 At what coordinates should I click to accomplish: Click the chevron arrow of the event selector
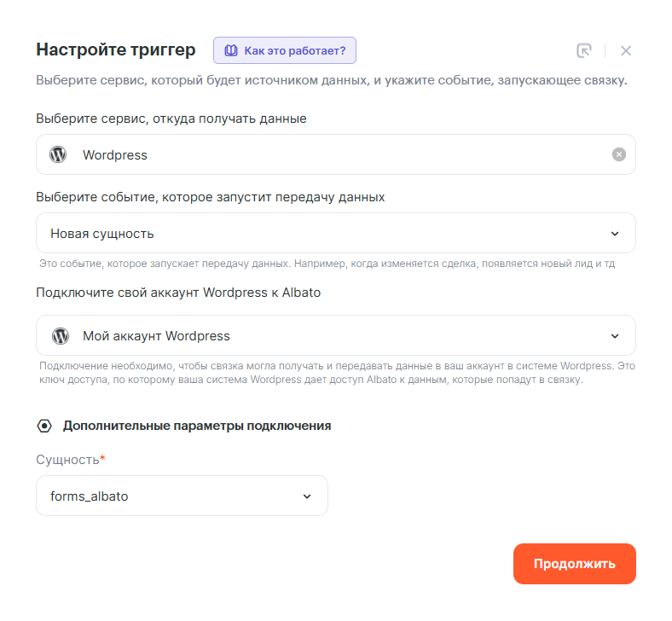point(616,234)
